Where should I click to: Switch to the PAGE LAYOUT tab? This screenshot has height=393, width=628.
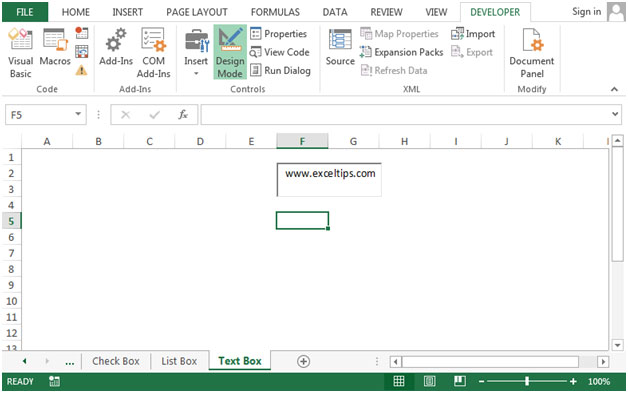click(x=197, y=12)
